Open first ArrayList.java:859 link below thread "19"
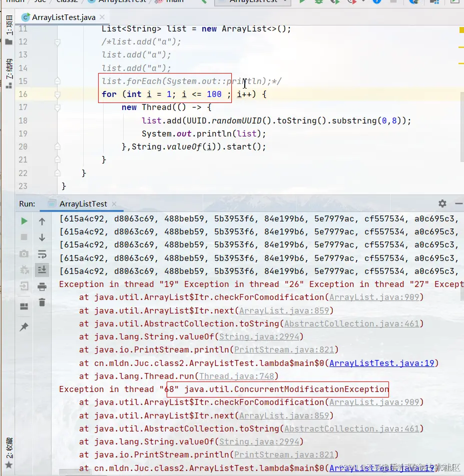This screenshot has height=476, width=464. pos(284,311)
